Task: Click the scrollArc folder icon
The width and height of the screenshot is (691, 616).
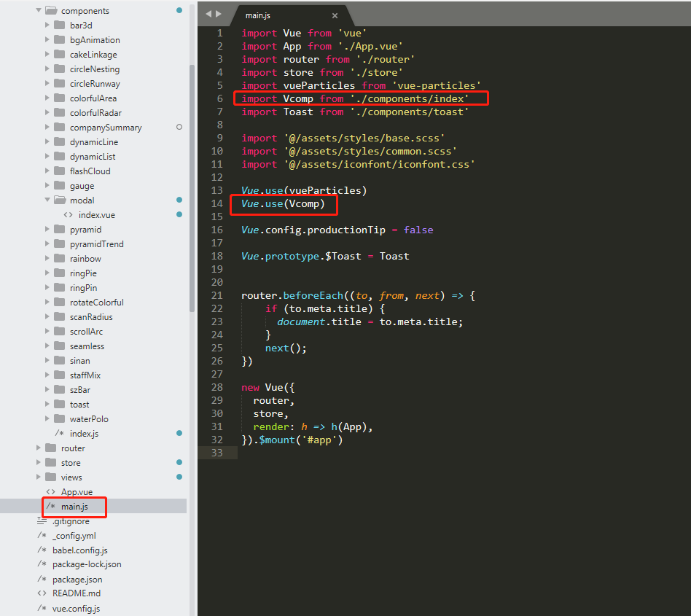Action: click(60, 331)
